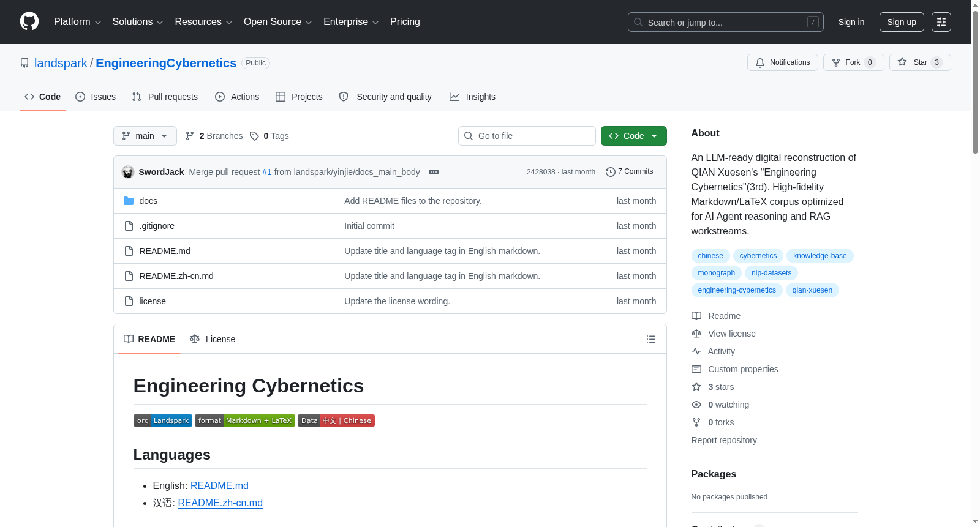The height and width of the screenshot is (527, 980).
Task: Click the repository book icon beside landspark
Action: (24, 63)
